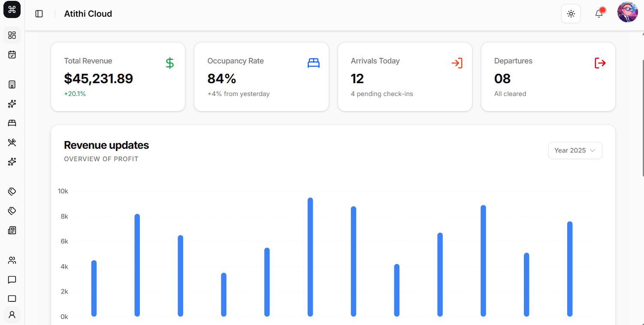Open the notifications bell
Viewport: 644px width, 325px height.
click(x=599, y=13)
